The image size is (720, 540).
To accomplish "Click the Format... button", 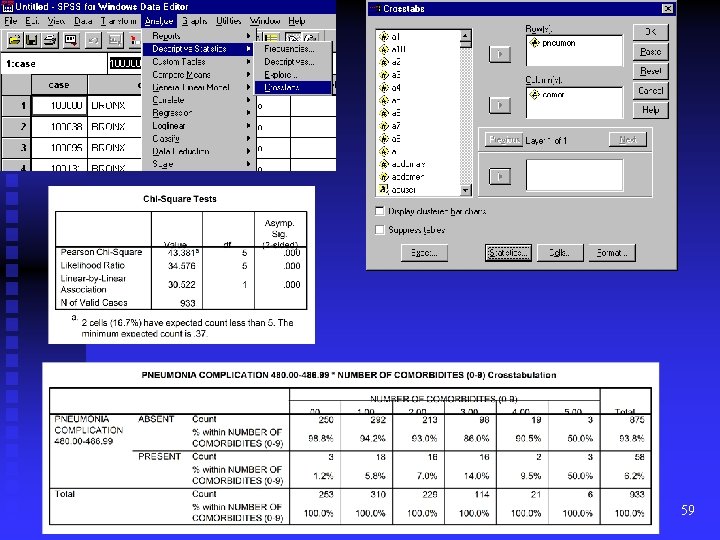I will pos(612,253).
